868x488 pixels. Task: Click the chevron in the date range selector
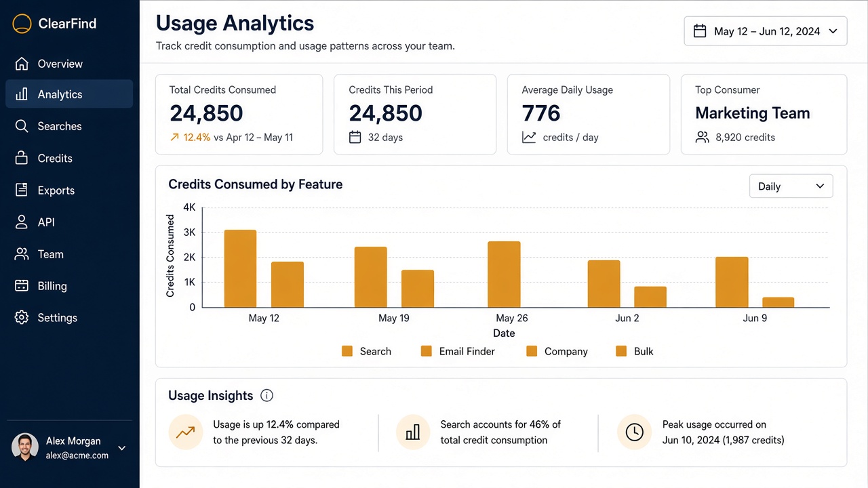(833, 31)
